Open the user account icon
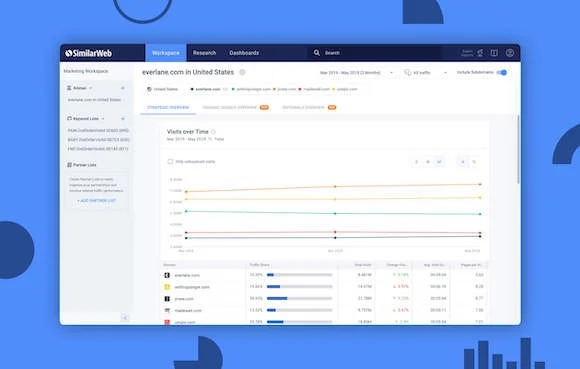Viewport: 580px width, 369px height. [510, 53]
